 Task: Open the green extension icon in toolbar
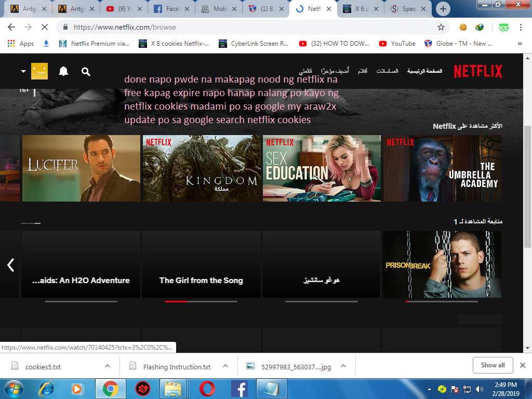(503, 27)
